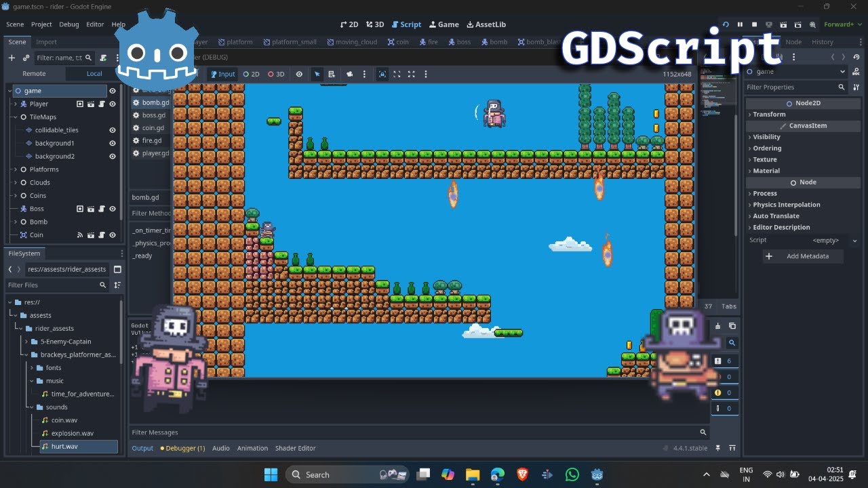Open WhatsApp from the Windows taskbar
This screenshot has width=868, height=488.
[572, 474]
